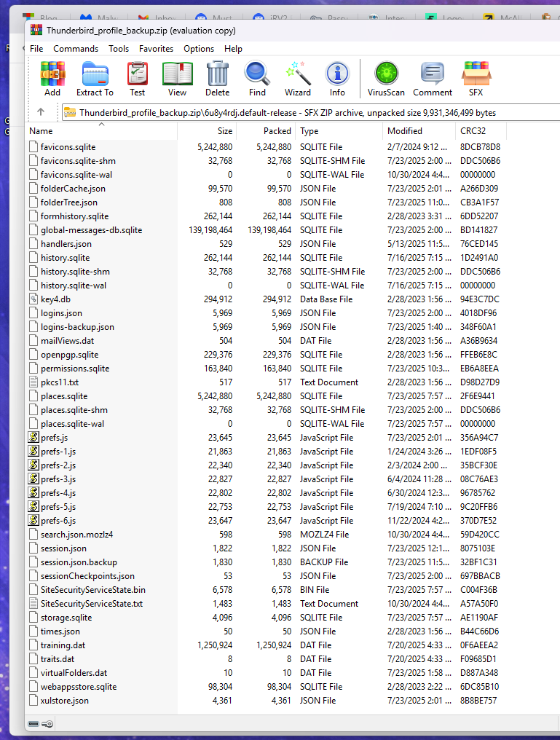Select the pkcs11.txt document icon
Image resolution: width=560 pixels, height=740 pixels.
point(33,382)
